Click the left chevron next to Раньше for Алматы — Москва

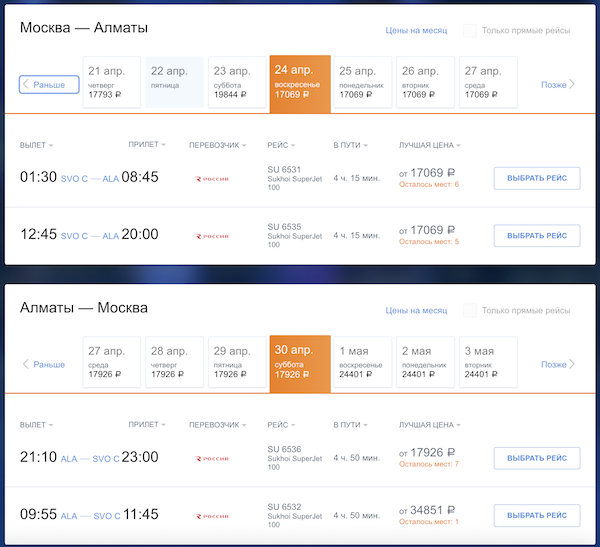26,364
